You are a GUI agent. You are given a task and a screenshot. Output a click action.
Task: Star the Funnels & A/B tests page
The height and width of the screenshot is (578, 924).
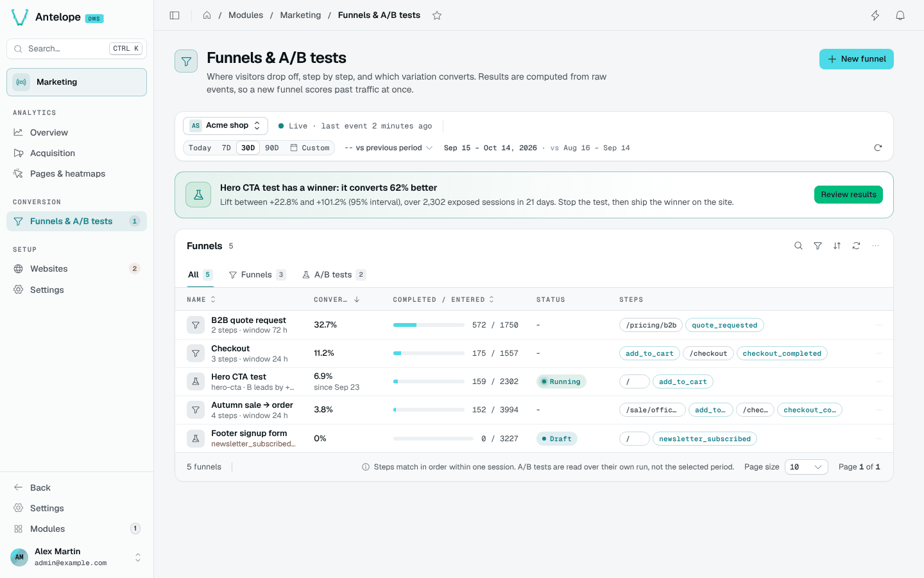tap(437, 15)
